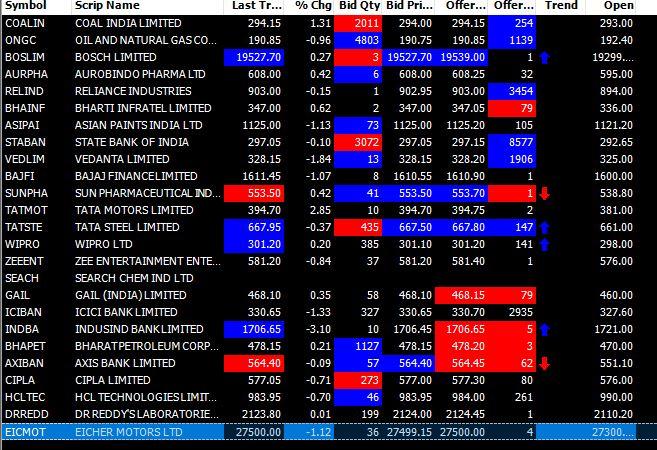Select the COAL INDIA LIMITED row
Image resolution: width=657 pixels, height=450 pixels.
319,23
